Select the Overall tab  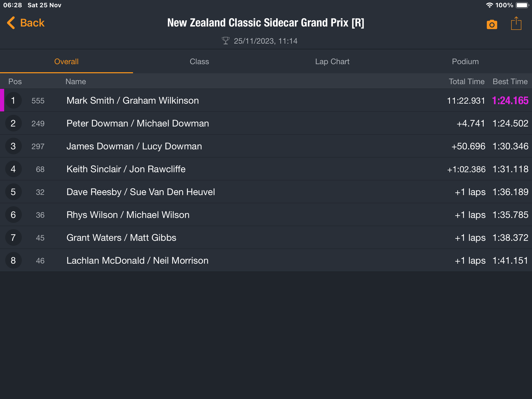click(x=66, y=62)
